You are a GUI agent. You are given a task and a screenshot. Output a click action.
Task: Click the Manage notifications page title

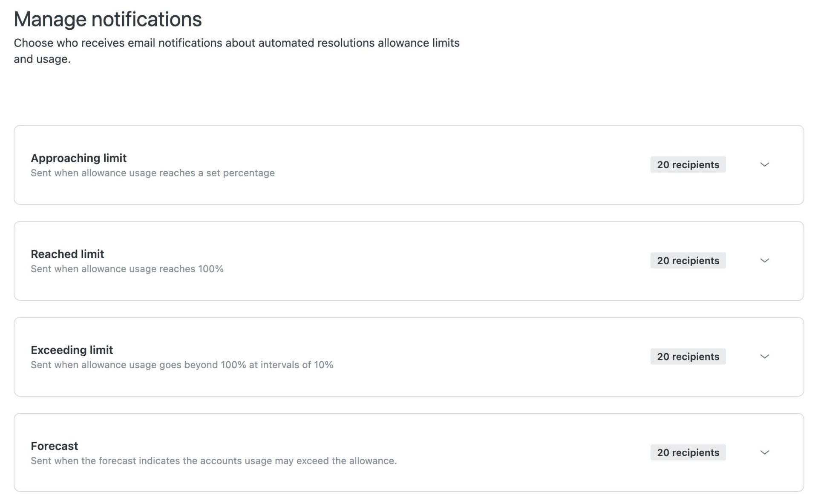point(108,19)
